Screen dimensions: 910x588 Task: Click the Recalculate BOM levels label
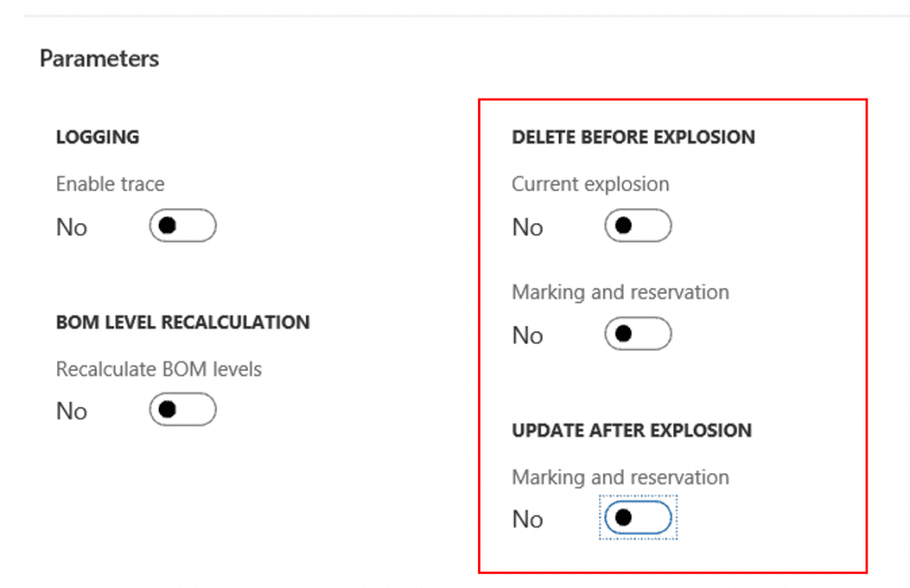pyautogui.click(x=159, y=369)
